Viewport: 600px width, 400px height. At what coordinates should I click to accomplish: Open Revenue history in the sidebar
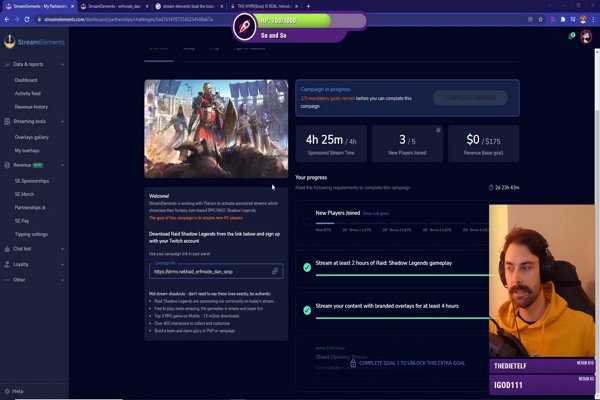click(x=31, y=107)
